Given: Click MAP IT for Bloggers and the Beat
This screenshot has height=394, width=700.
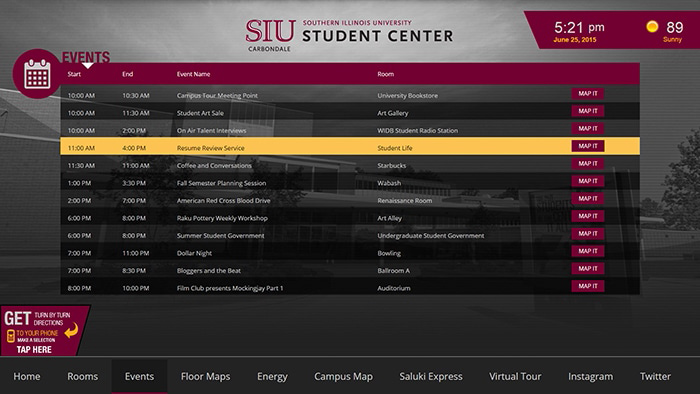Looking at the screenshot, I should click(x=588, y=269).
